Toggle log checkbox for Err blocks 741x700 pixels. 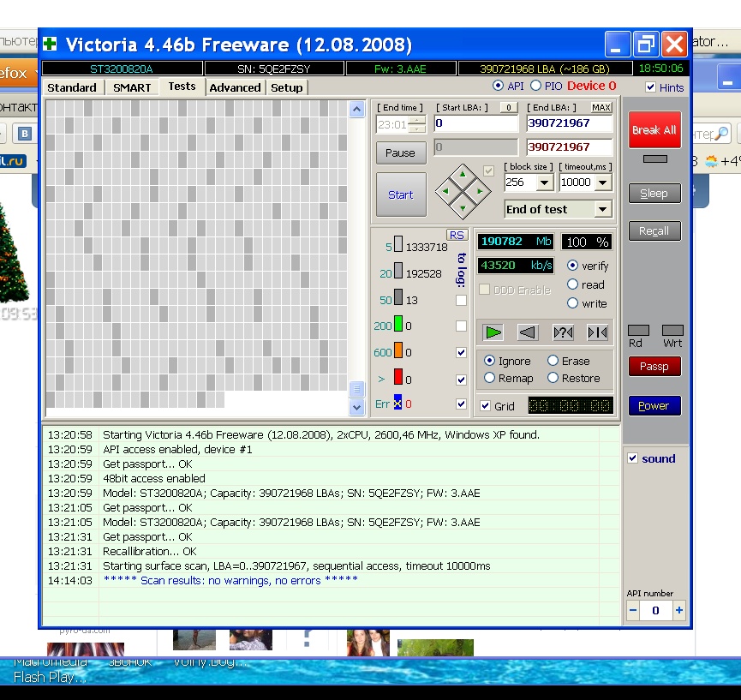(461, 404)
